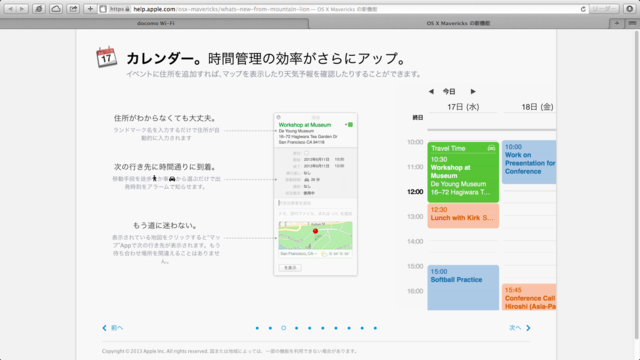The width and height of the screenshot is (640, 360).
Task: Go to previous page via 前へ link
Action: click(113, 328)
